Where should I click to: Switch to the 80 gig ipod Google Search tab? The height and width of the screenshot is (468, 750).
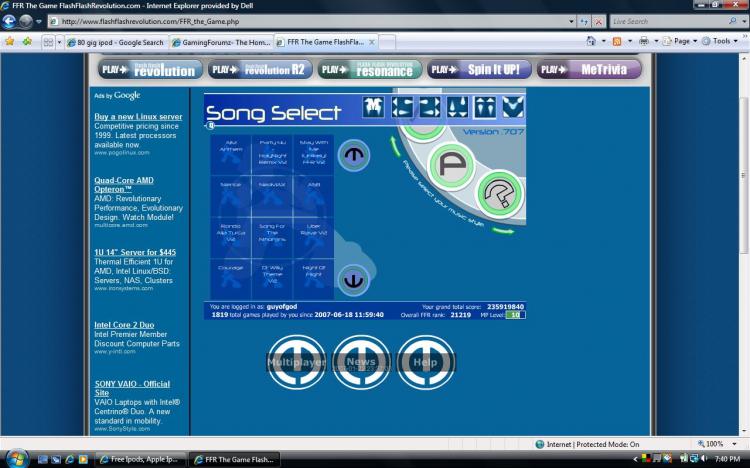pyautogui.click(x=116, y=42)
